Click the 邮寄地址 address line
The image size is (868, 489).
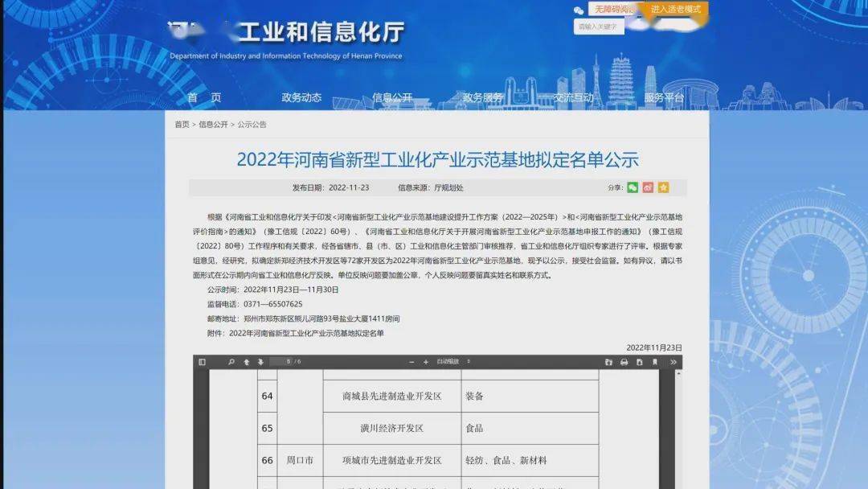pos(303,318)
